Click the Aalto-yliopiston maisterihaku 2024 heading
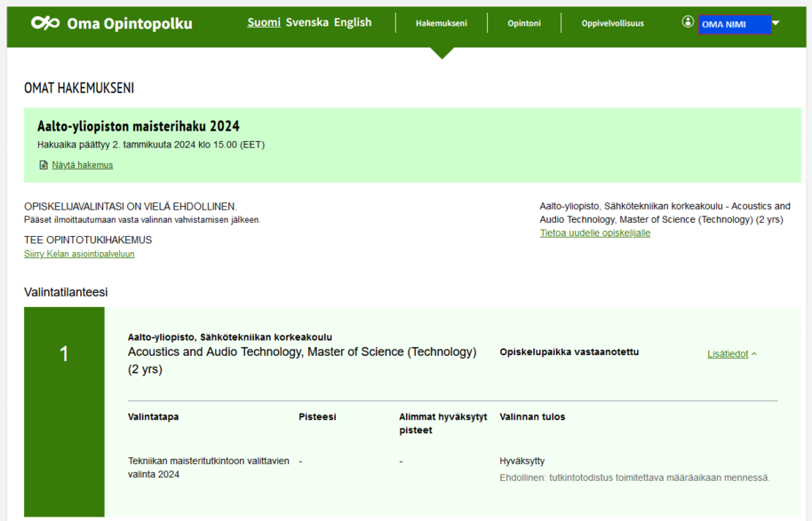The height and width of the screenshot is (521, 812). coord(139,126)
